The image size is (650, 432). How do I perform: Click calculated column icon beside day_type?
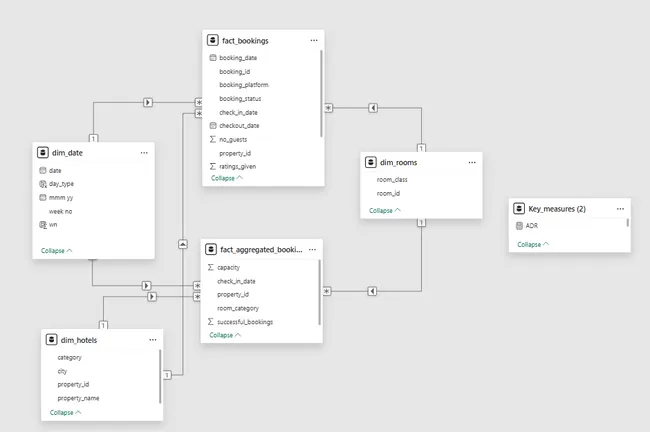[43, 184]
